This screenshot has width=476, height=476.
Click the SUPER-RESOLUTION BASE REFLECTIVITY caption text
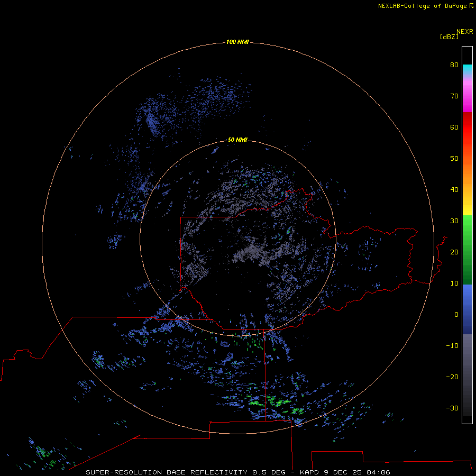point(166,472)
